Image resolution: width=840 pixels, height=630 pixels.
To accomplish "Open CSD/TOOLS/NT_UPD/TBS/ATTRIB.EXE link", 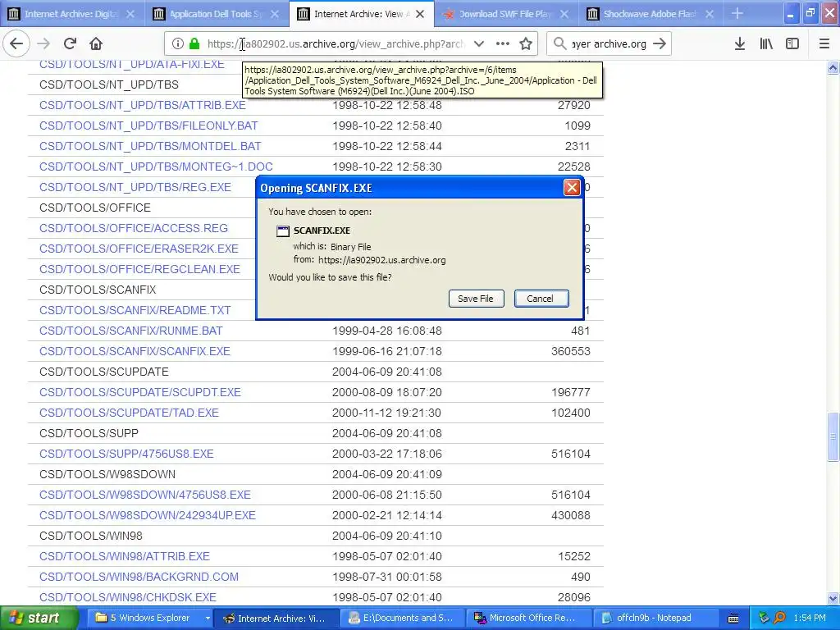I will [x=143, y=105].
